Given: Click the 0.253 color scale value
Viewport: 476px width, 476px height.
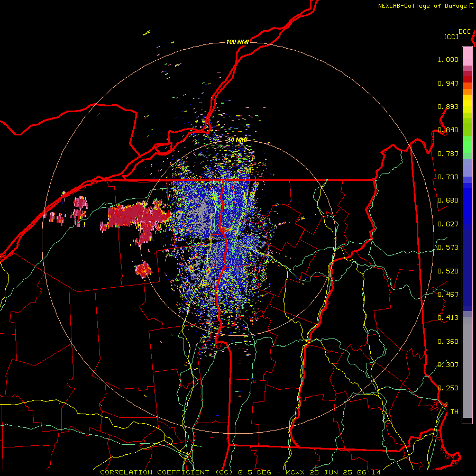Looking at the screenshot, I should point(448,388).
